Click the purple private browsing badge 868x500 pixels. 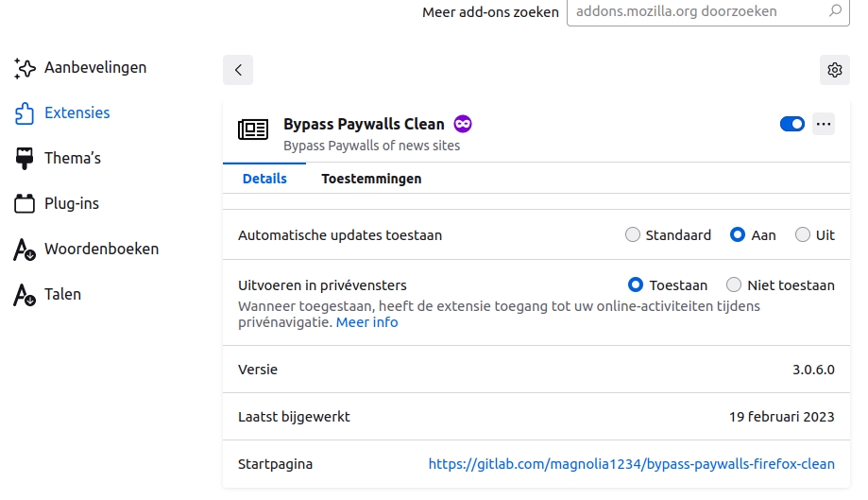click(x=463, y=124)
